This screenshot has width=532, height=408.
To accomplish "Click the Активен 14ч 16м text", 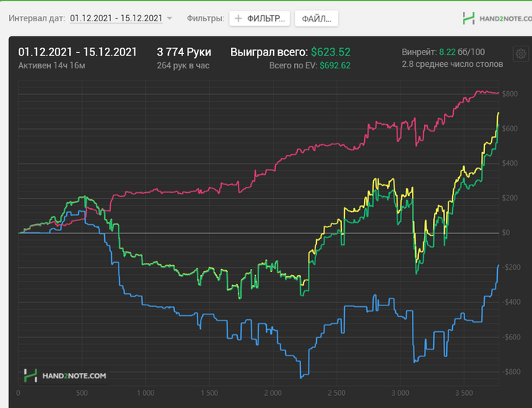I will 52,65.
